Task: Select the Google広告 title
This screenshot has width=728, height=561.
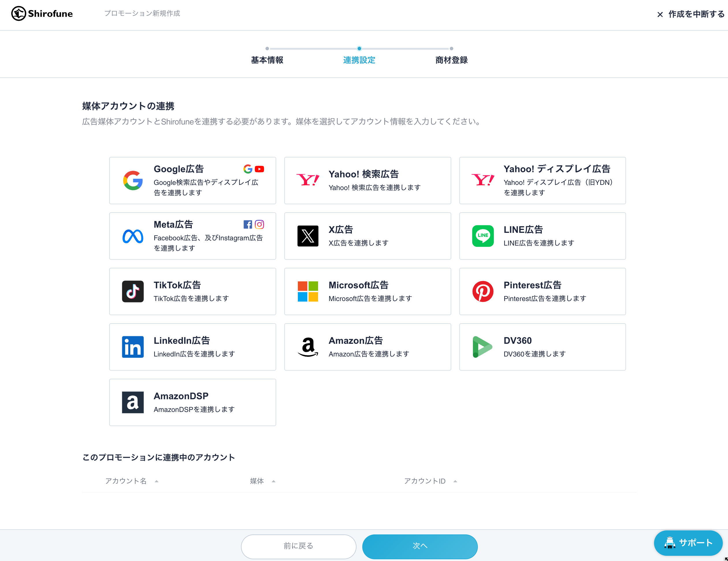Action: click(x=179, y=169)
